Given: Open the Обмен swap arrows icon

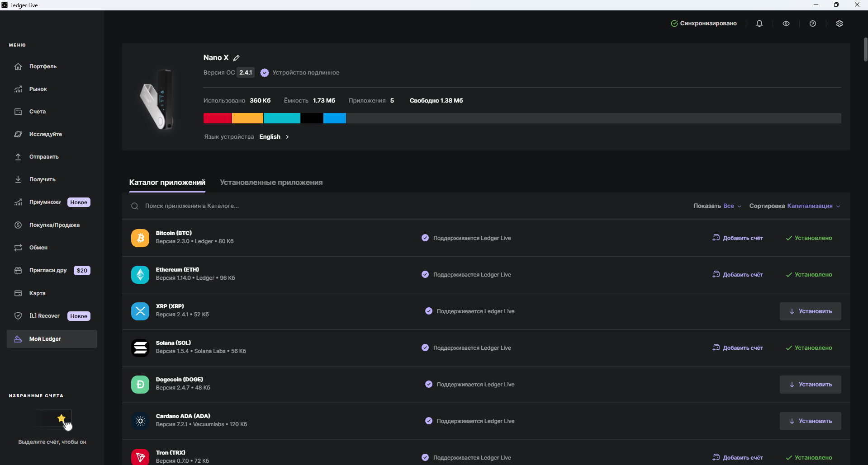Looking at the screenshot, I should point(18,248).
